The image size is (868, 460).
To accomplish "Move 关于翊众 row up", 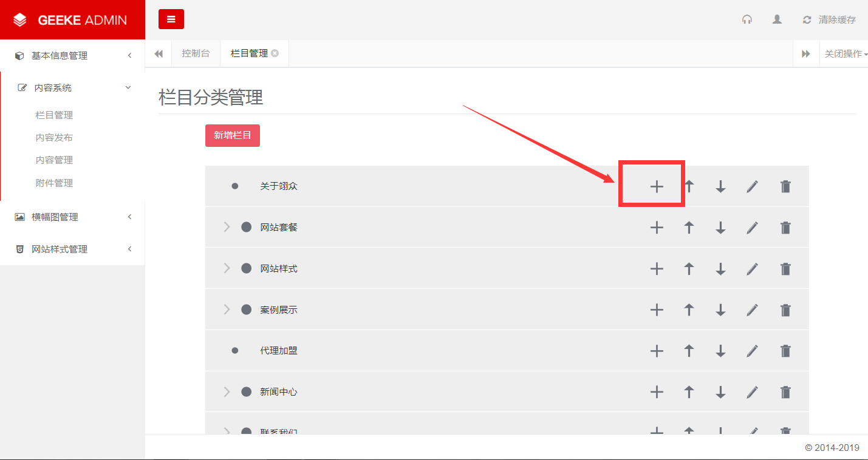I will pos(689,186).
